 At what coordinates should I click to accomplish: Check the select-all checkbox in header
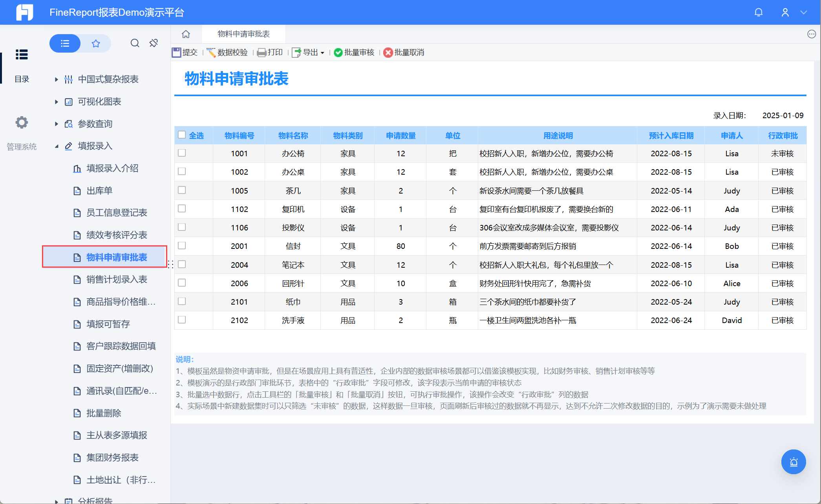[x=182, y=135]
